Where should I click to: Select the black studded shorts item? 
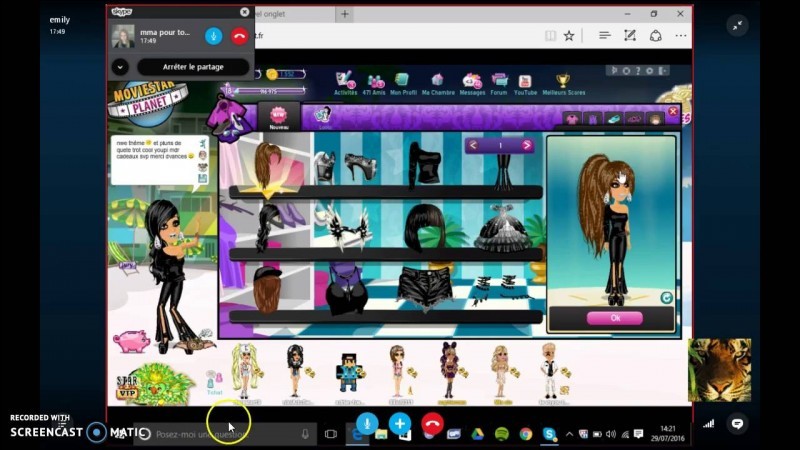(424, 289)
